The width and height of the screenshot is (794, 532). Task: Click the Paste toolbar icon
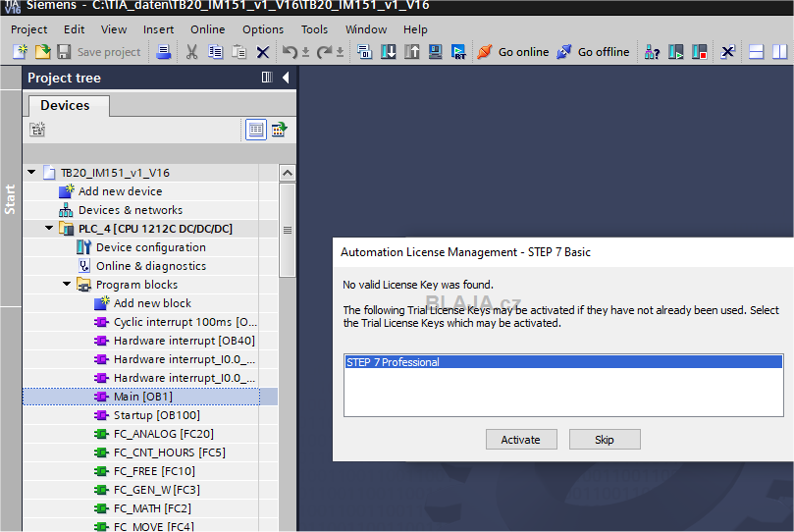tap(239, 52)
